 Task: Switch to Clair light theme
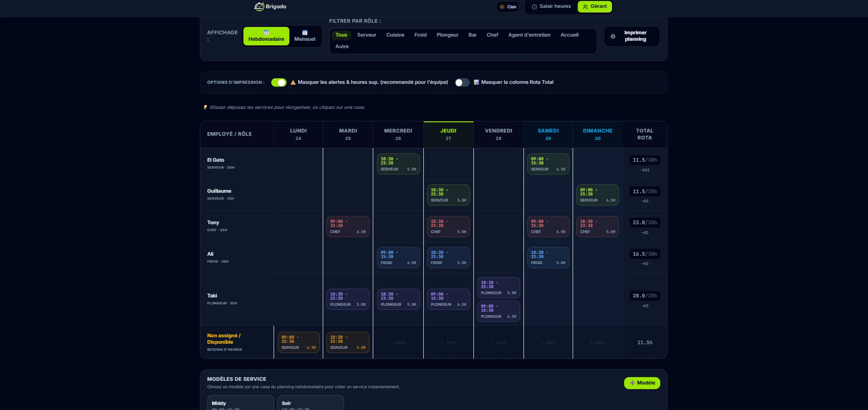pyautogui.click(x=508, y=6)
